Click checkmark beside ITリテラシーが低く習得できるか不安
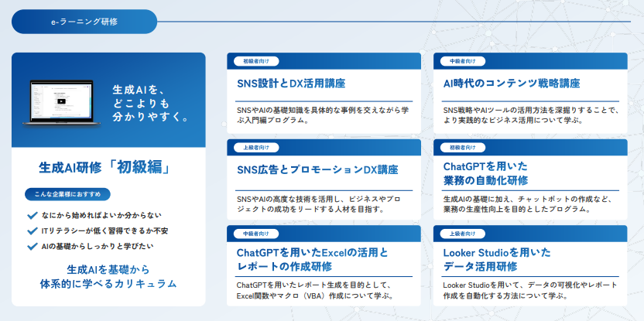The image size is (644, 321). [32, 231]
